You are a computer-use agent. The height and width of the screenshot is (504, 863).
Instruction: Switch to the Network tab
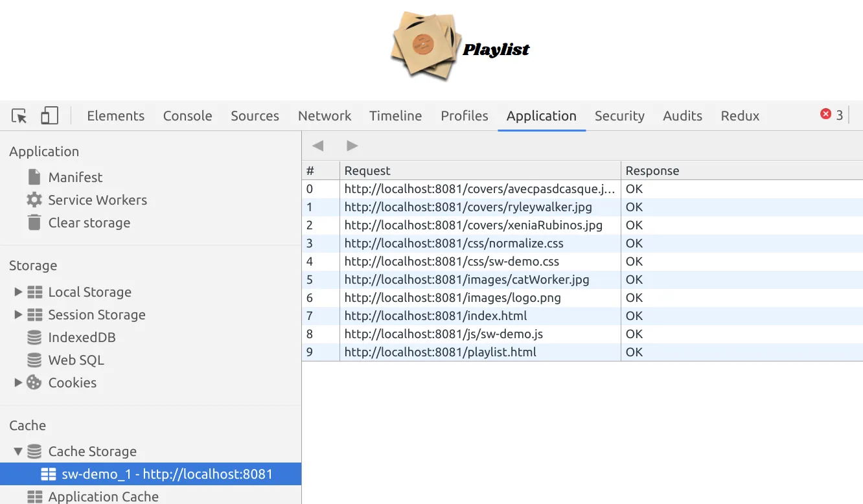[x=324, y=116]
